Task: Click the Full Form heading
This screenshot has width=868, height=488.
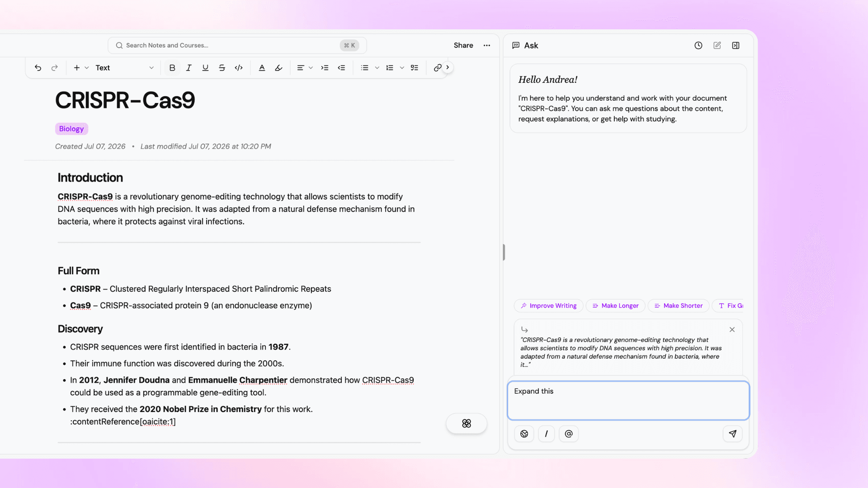Action: coord(78,271)
